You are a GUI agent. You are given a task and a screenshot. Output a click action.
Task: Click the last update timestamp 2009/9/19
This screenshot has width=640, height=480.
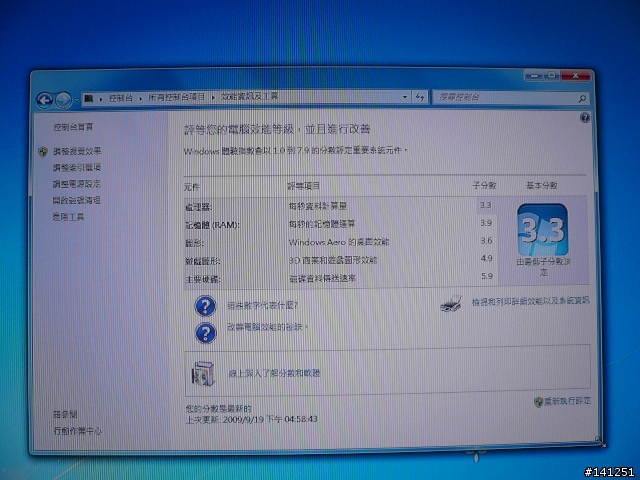(x=270, y=419)
